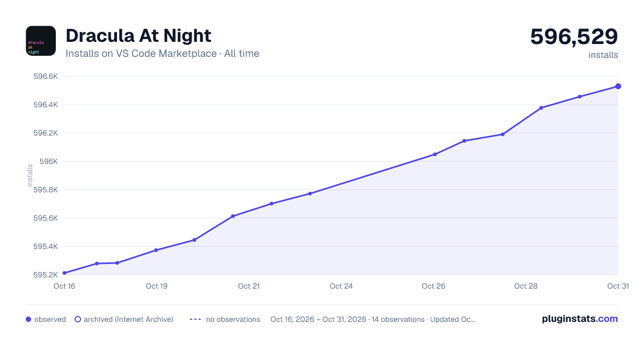Click the archived (Internet Archive) legend label
This screenshot has width=644, height=338.
tap(128, 319)
